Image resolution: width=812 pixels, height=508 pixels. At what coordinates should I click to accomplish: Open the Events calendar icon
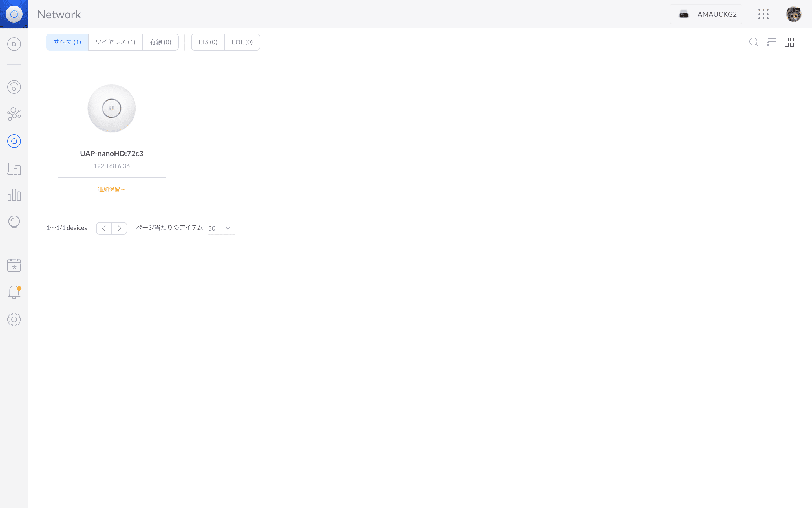tap(14, 265)
